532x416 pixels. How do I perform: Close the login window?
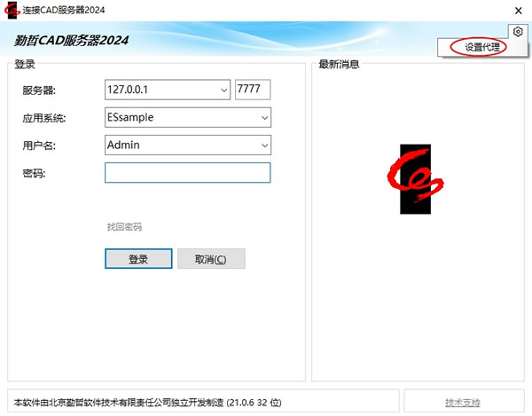tap(518, 11)
